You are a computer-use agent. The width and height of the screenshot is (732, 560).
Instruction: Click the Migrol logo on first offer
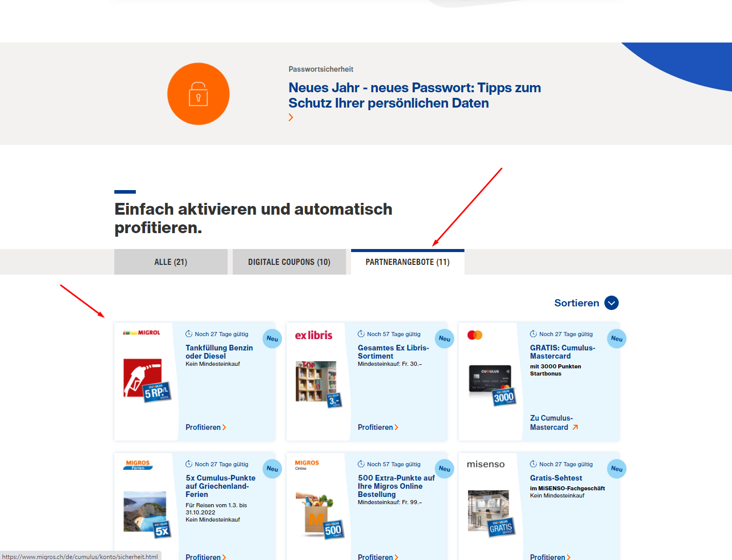141,333
